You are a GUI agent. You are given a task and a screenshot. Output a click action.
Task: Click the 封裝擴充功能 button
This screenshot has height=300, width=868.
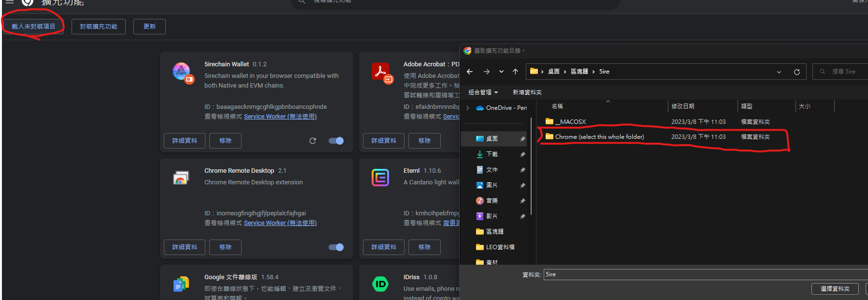point(99,27)
